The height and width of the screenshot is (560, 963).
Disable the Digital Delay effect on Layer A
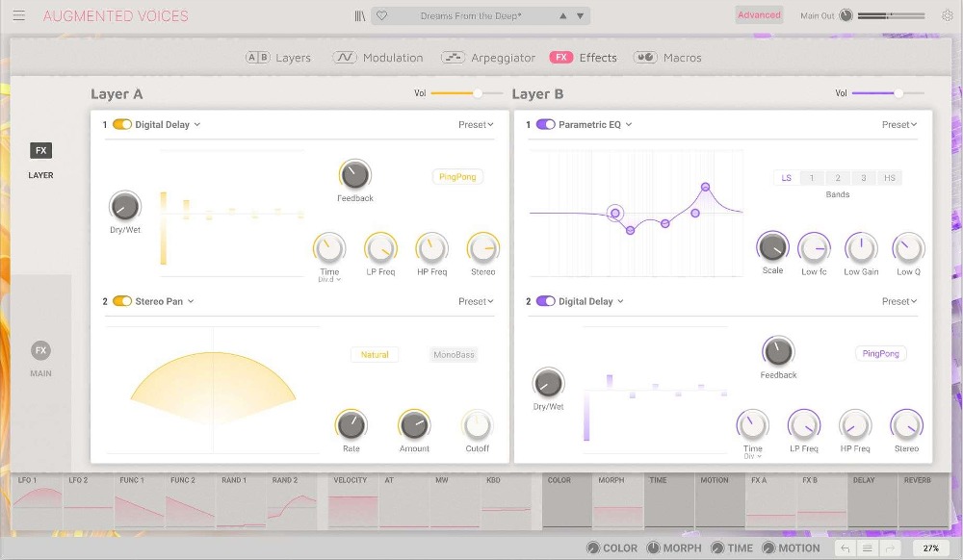(121, 124)
